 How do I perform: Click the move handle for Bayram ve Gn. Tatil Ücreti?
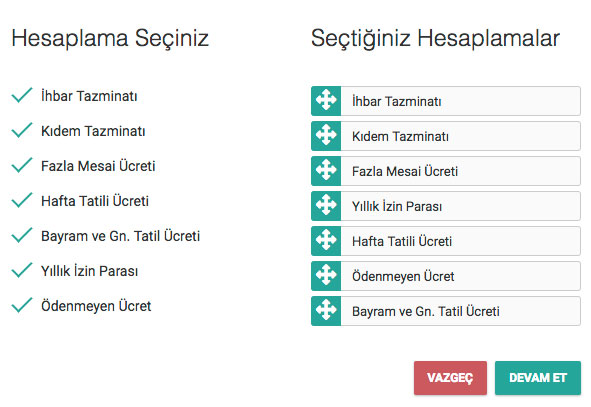(x=326, y=311)
